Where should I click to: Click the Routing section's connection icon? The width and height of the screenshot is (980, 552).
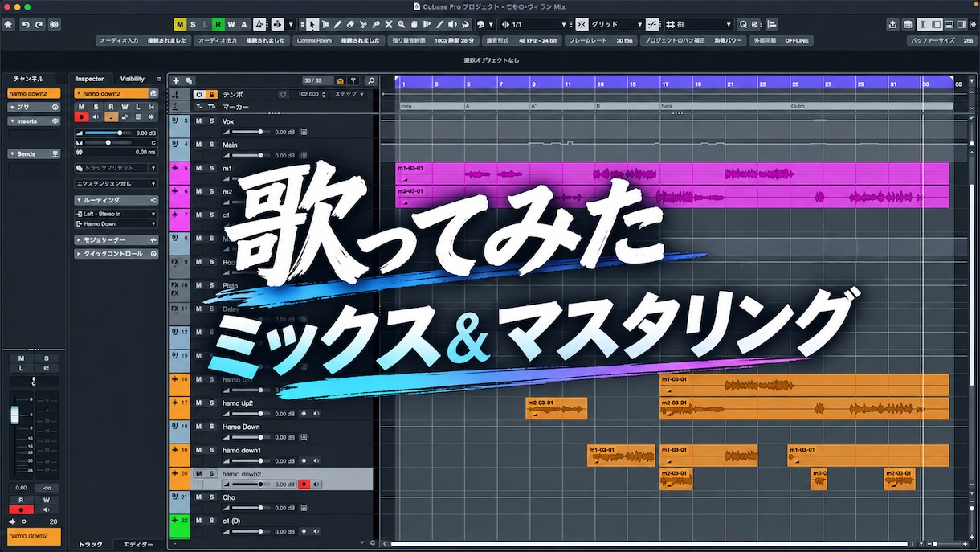point(153,200)
